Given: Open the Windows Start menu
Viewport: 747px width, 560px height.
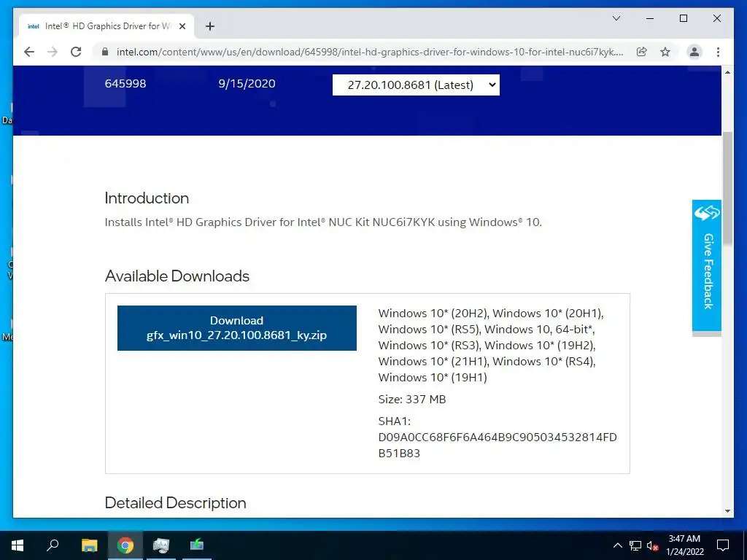Looking at the screenshot, I should (x=18, y=545).
